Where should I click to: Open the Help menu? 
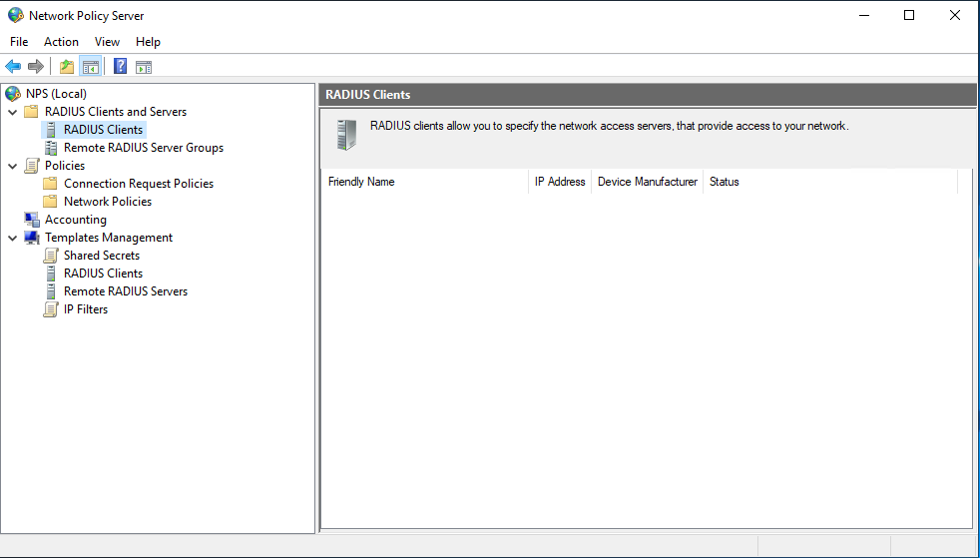(x=148, y=42)
